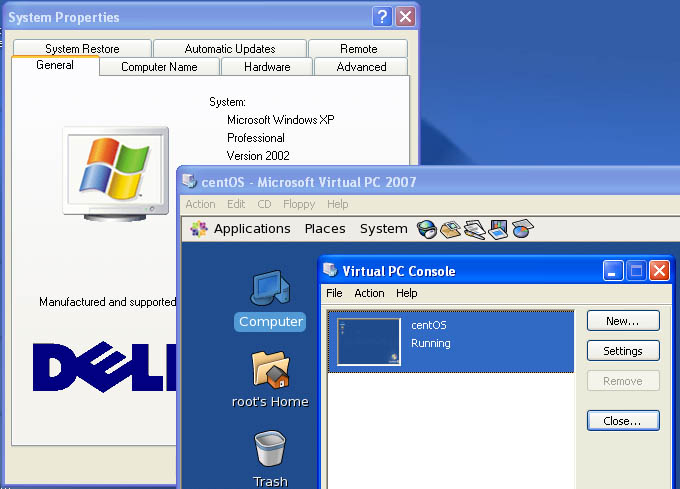Expand the System menu in the GNOME panel
Screen dimensions: 680x489
coord(383,229)
